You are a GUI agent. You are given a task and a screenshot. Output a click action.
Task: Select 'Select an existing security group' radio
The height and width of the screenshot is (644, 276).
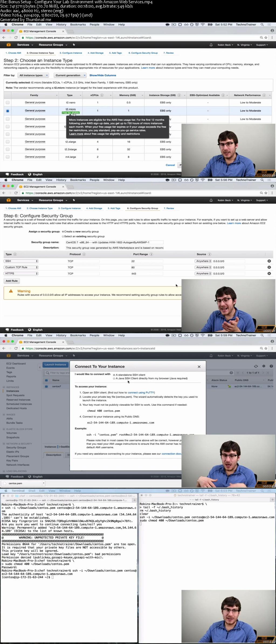coord(63,236)
